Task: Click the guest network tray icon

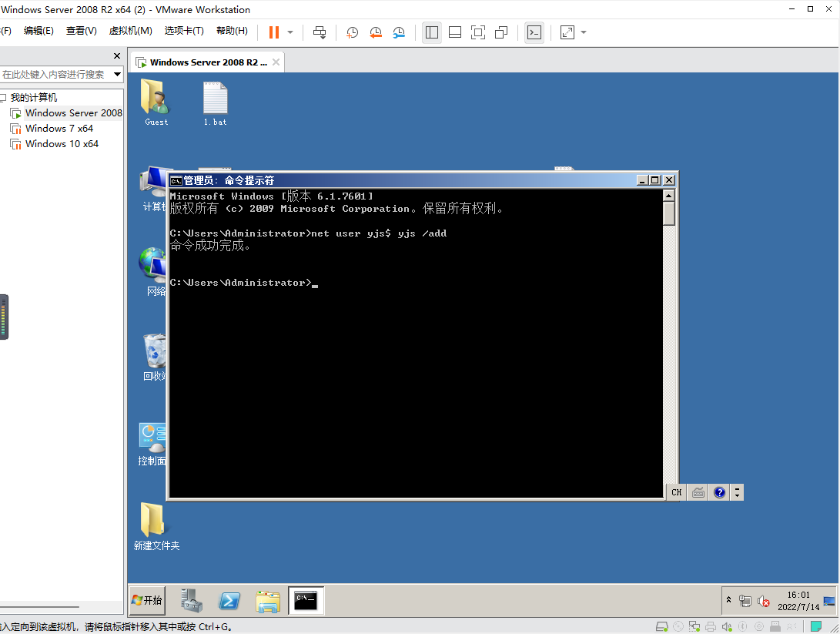Action: point(745,601)
